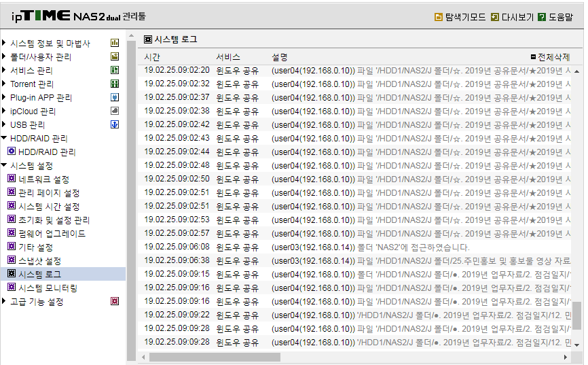Open 도움말 help icon
This screenshot has height=365, width=588.
(x=542, y=17)
